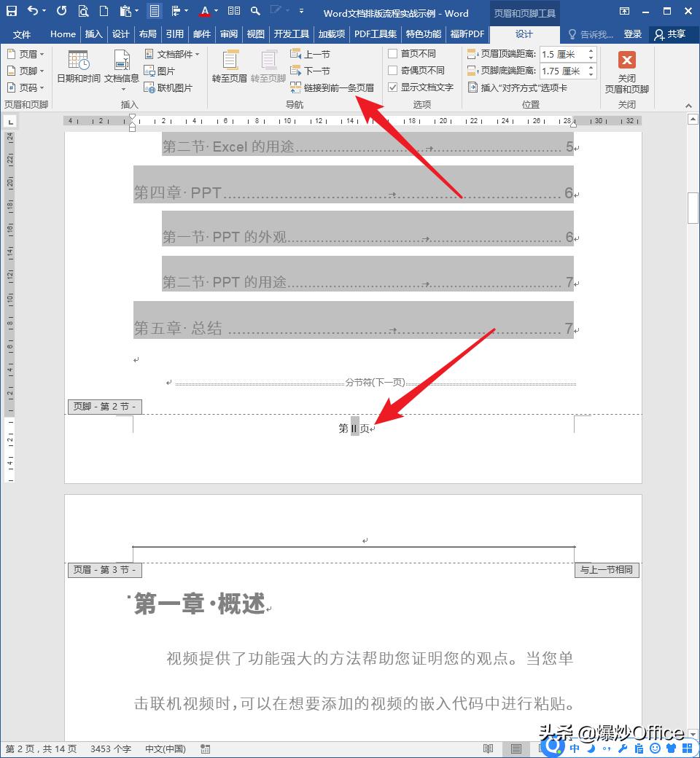Click 上一节 to go to previous section
The width and height of the screenshot is (700, 758).
[314, 53]
